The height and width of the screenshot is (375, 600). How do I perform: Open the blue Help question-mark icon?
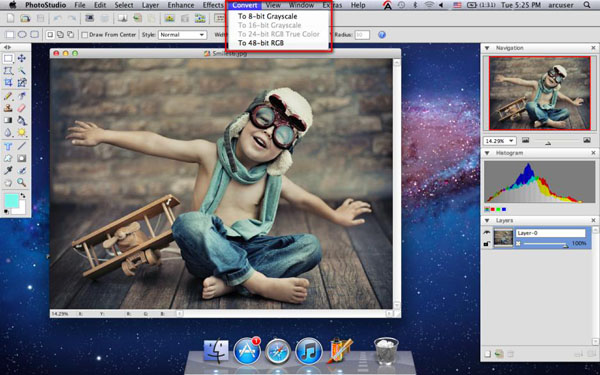point(382,35)
